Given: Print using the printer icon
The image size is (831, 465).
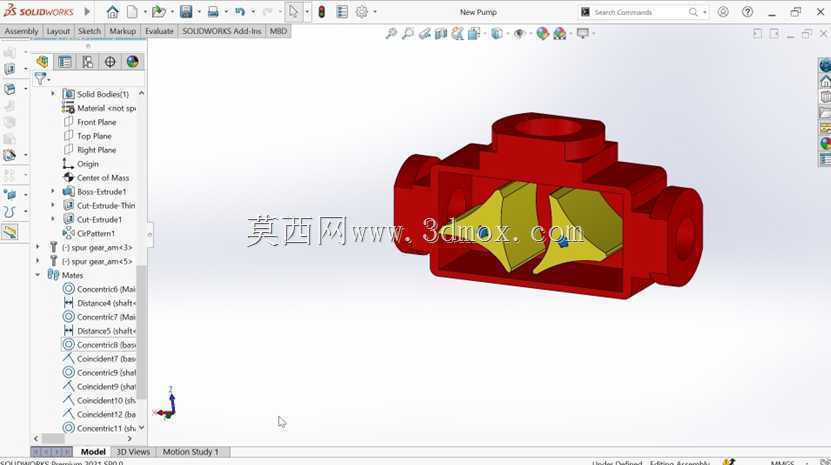Looking at the screenshot, I should tap(213, 12).
